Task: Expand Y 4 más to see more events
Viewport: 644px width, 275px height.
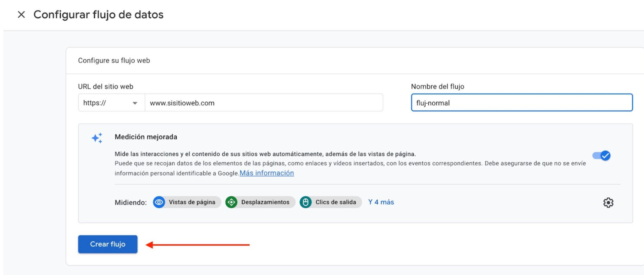Action: (x=381, y=202)
